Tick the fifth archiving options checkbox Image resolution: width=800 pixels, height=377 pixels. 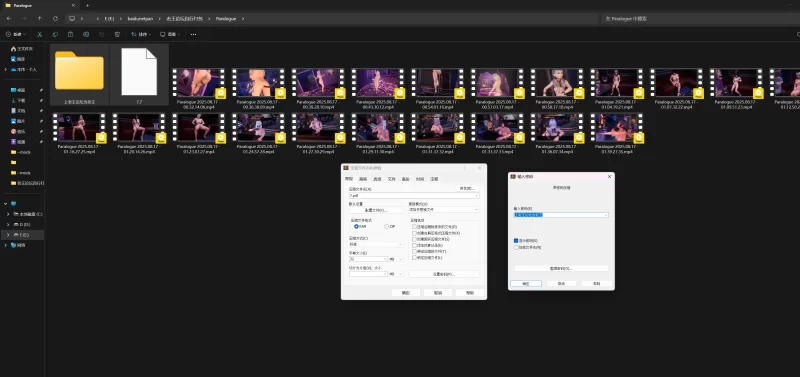pyautogui.click(x=414, y=251)
